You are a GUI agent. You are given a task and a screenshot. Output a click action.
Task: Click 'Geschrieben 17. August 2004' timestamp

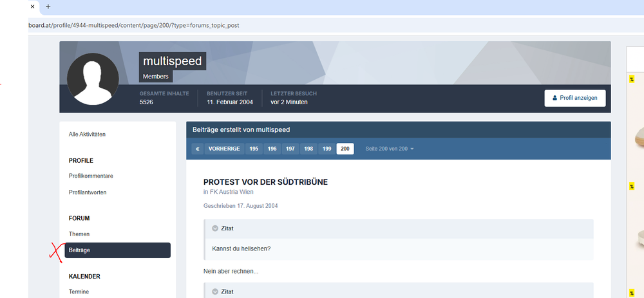[x=241, y=206]
